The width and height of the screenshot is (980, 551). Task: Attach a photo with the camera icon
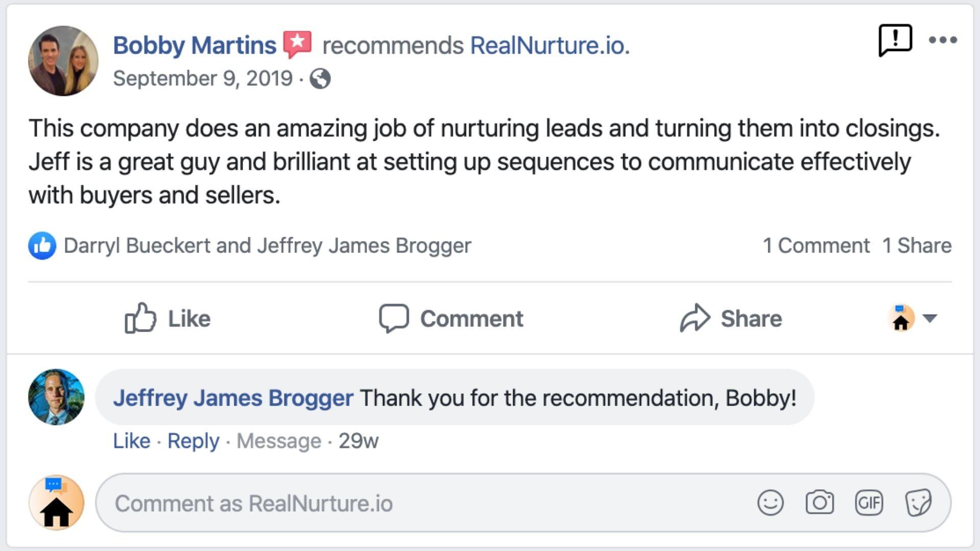pos(820,503)
